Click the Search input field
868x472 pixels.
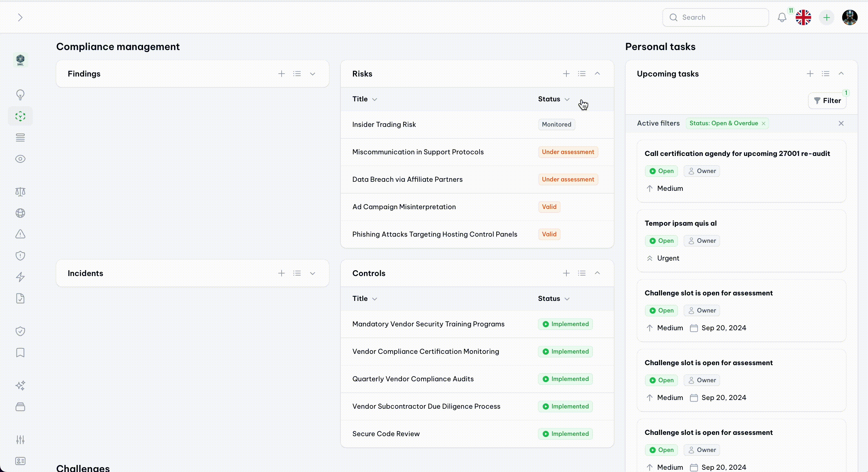[x=716, y=17]
